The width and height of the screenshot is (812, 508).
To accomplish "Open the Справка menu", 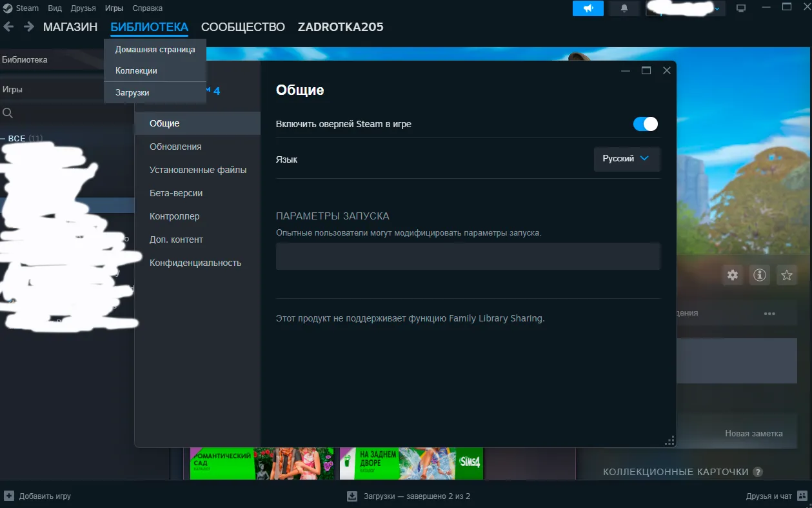I will (148, 8).
